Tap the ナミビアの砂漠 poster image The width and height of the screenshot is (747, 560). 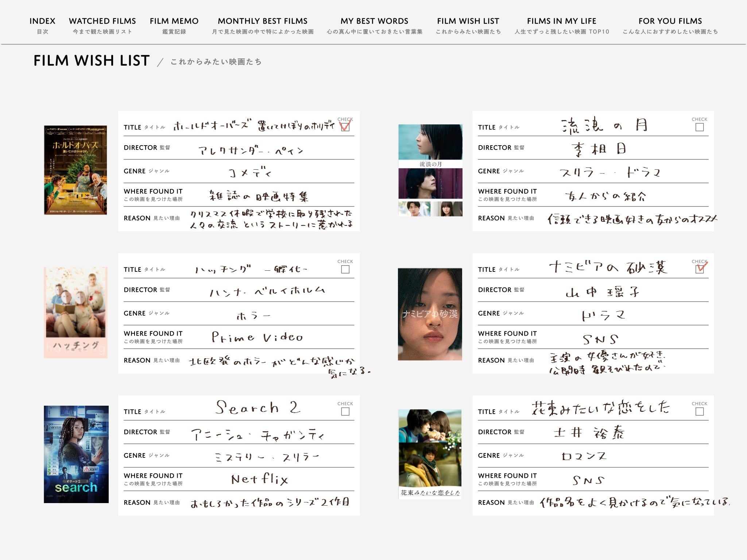(x=430, y=314)
